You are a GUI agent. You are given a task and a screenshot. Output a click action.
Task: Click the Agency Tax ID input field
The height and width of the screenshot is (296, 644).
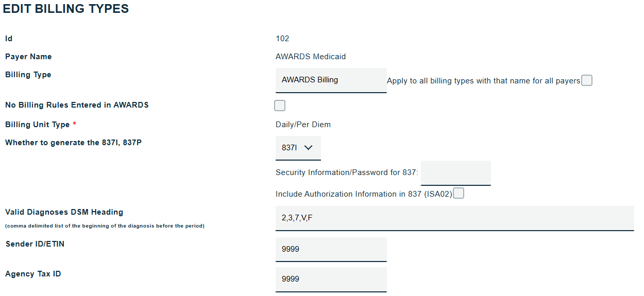tap(331, 280)
